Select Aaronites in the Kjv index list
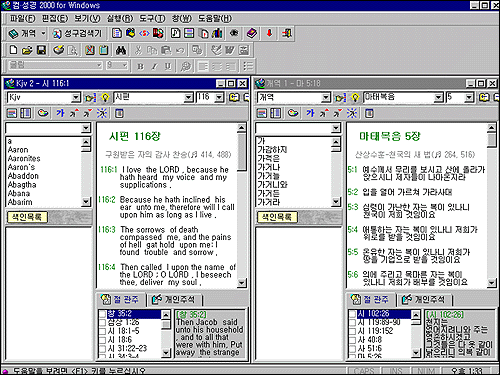 [x=24, y=159]
